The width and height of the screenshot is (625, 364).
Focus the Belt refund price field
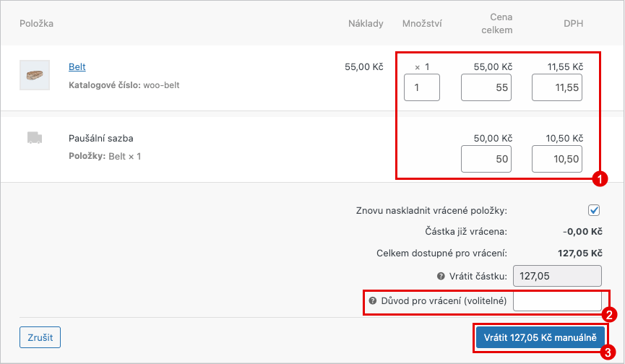point(486,88)
